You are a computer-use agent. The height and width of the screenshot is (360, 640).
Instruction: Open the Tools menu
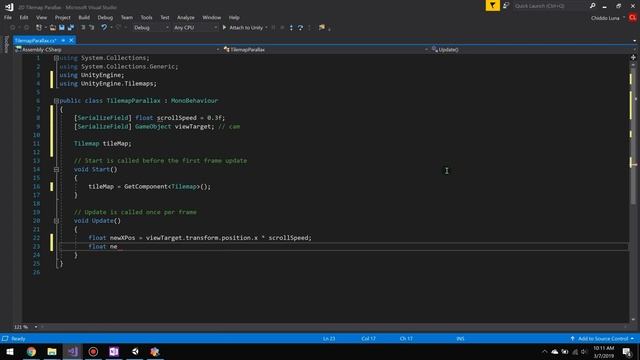[x=146, y=18]
